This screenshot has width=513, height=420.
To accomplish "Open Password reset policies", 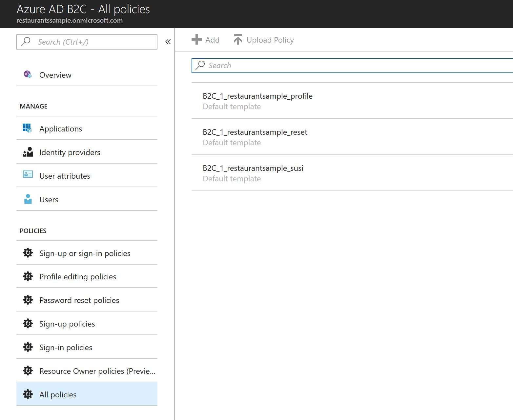I will click(87, 300).
